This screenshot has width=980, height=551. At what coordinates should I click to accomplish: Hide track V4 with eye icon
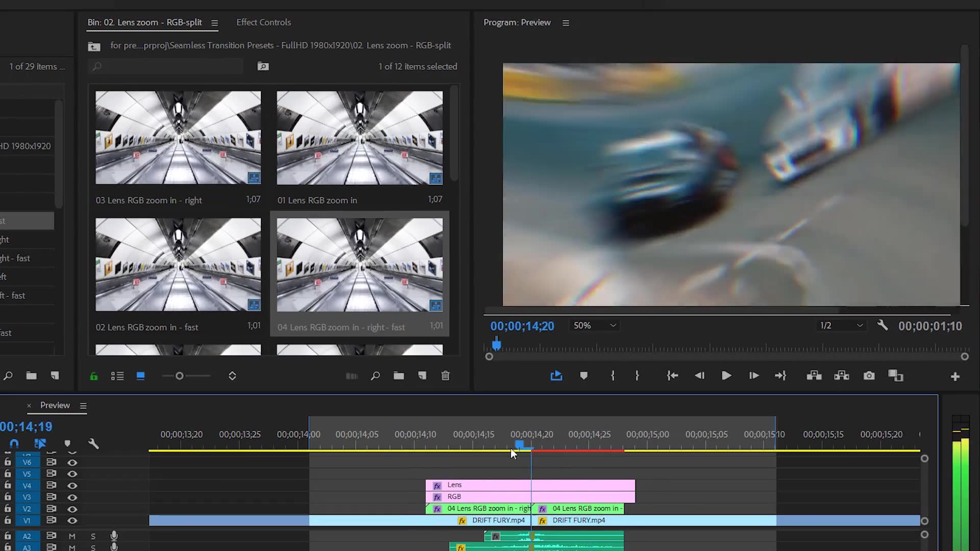pyautogui.click(x=72, y=486)
